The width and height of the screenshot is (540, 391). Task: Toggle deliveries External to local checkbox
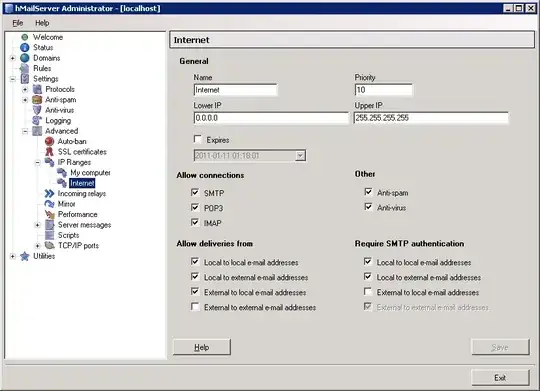pyautogui.click(x=195, y=291)
